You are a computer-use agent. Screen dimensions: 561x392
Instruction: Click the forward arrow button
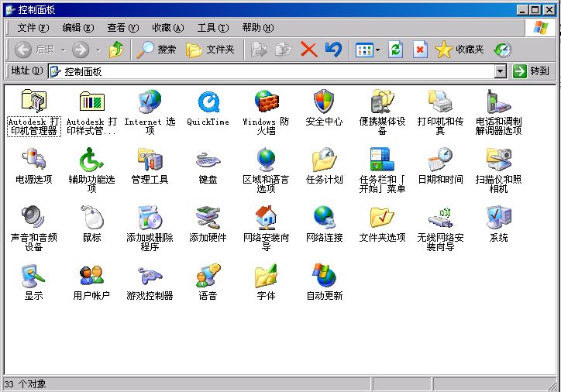point(81,50)
